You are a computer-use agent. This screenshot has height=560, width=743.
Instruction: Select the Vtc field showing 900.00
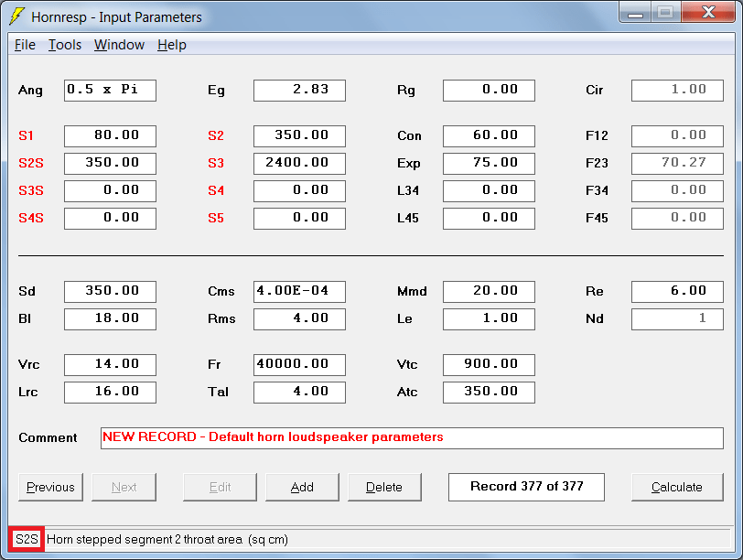coord(489,365)
